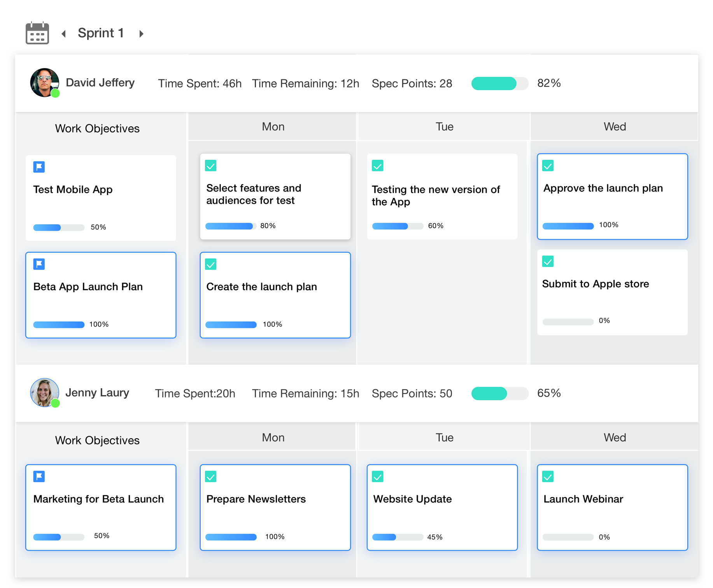Open Jenny Laury's avatar photo

[44, 392]
